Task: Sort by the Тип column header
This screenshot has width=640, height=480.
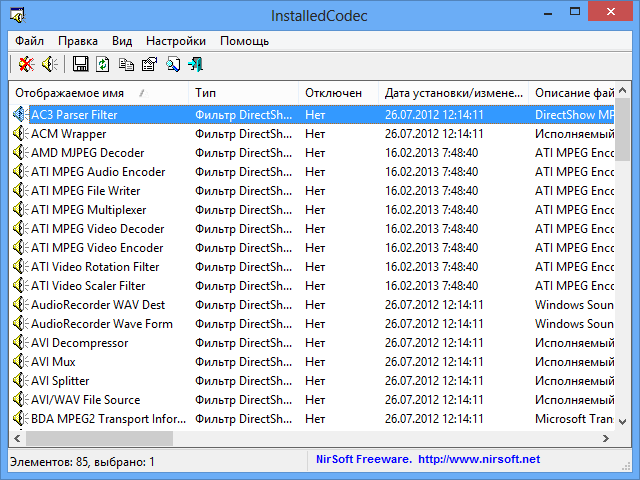Action: click(x=243, y=93)
